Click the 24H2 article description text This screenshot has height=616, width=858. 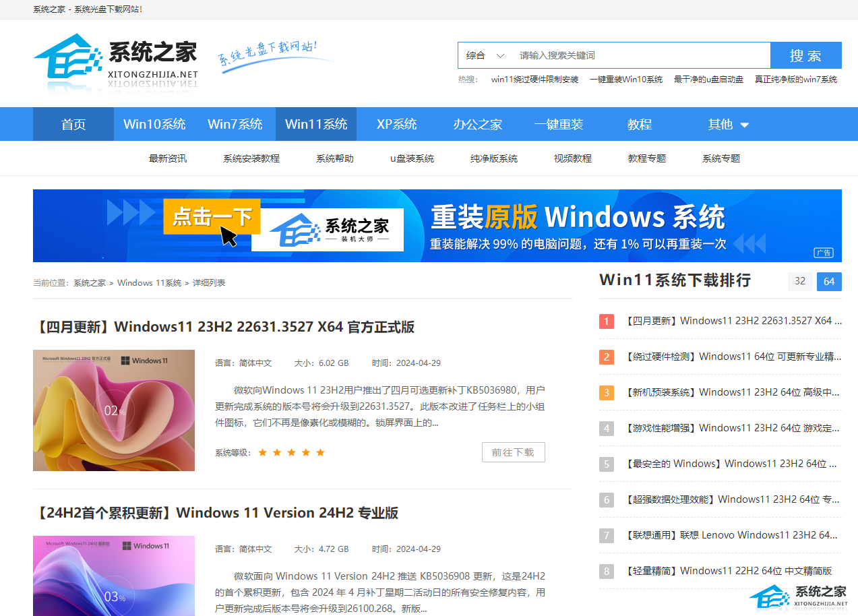click(380, 592)
